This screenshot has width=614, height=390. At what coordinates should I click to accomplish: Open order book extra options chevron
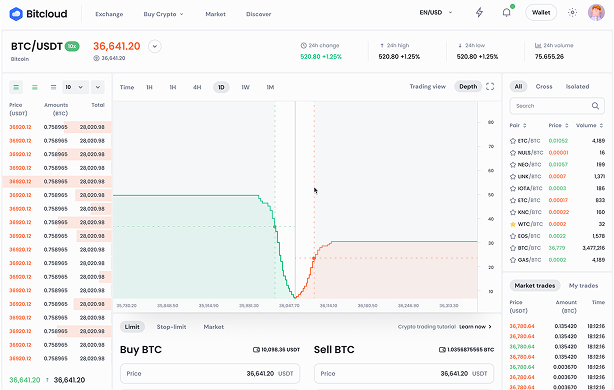tap(98, 87)
